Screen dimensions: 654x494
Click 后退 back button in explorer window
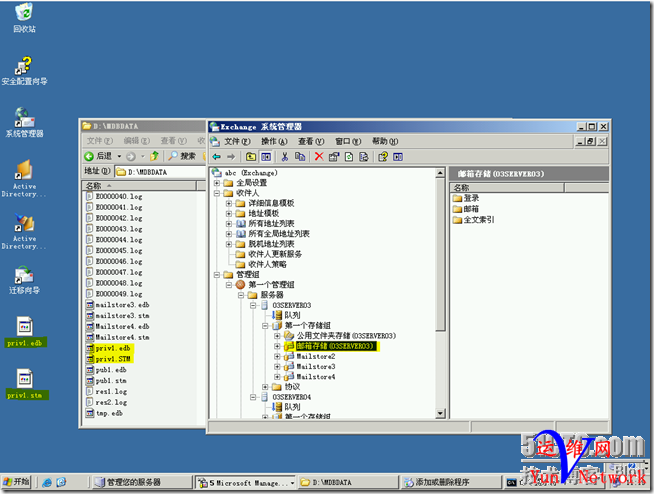click(98, 156)
